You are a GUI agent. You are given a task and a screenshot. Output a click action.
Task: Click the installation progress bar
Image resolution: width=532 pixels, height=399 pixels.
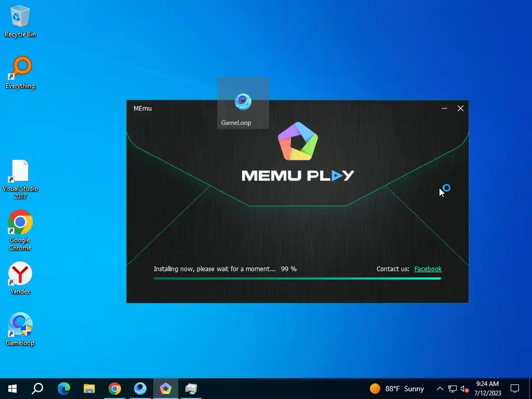(297, 278)
